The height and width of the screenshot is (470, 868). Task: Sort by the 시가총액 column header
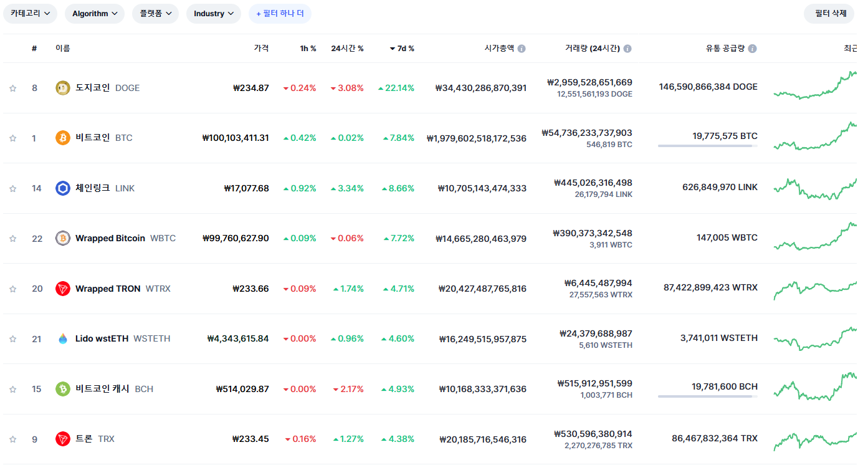pyautogui.click(x=499, y=48)
